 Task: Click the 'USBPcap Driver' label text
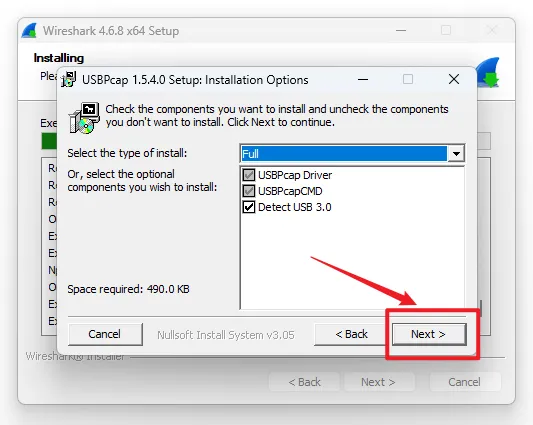click(x=295, y=175)
